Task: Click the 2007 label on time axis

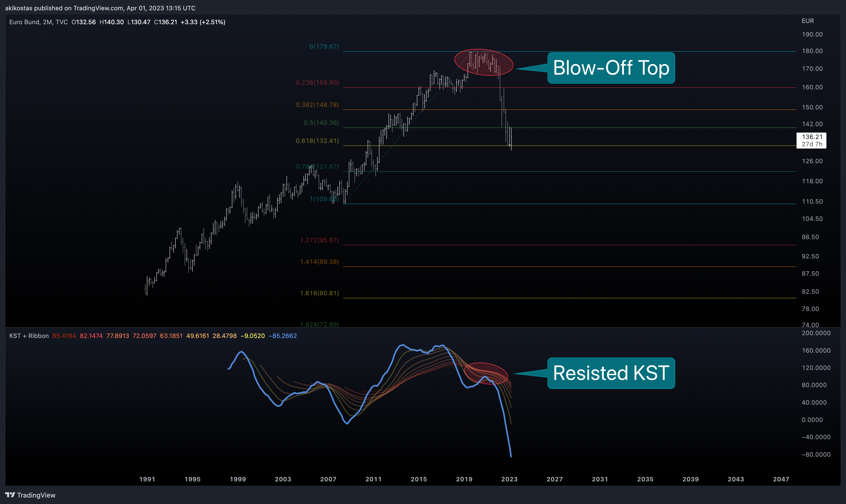Action: (x=328, y=479)
